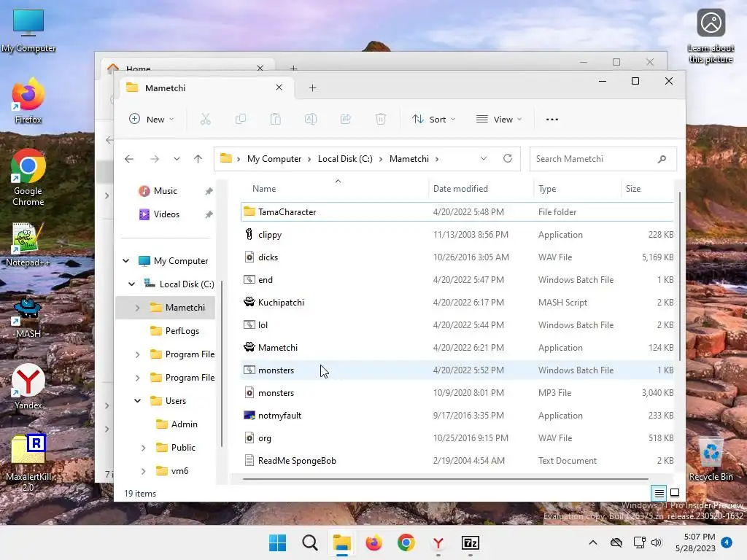Select Music in quick access pane
This screenshot has width=747, height=560.
(166, 191)
